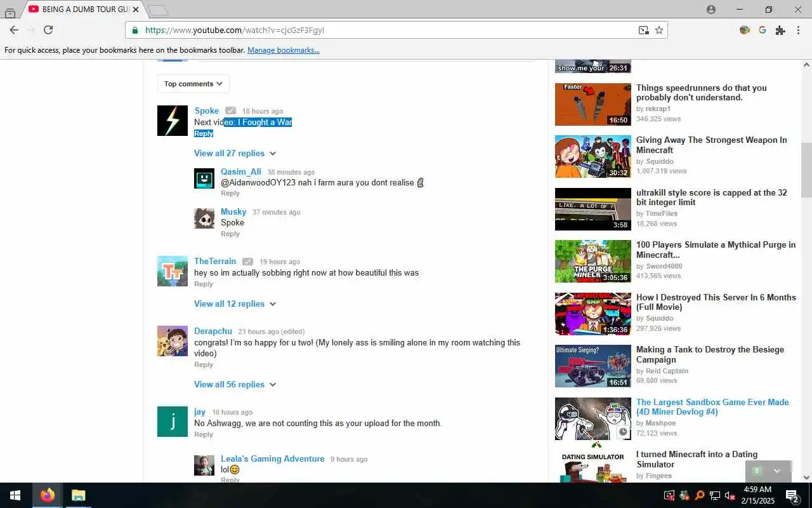Open 100 Players Simulate Mythical Purge thumbnail
The height and width of the screenshot is (508, 812).
593,261
